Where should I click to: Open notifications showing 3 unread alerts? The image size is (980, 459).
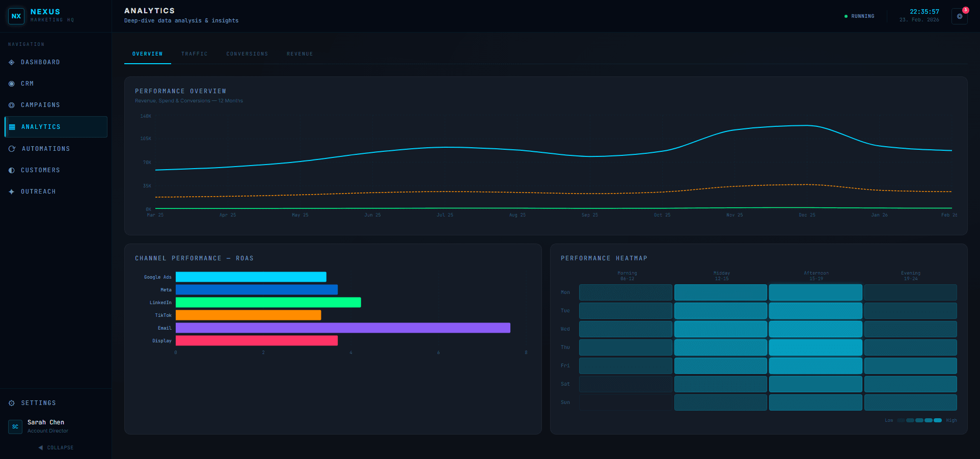point(960,16)
